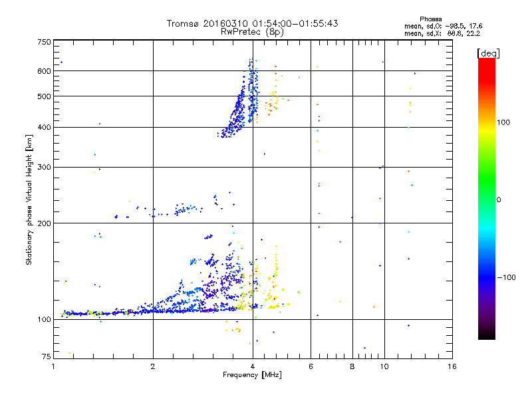This screenshot has width=532, height=399.
Task: Click x-axis label '2'
Action: tap(153, 367)
